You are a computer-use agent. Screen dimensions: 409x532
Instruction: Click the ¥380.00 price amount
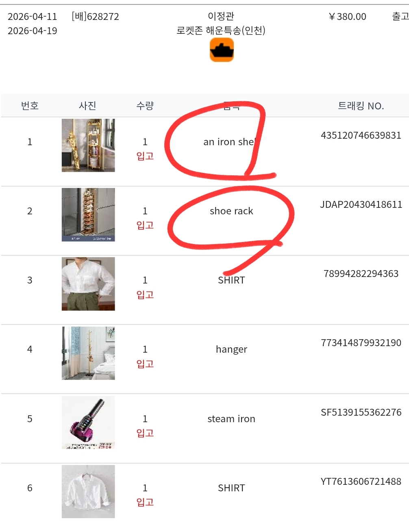tap(348, 17)
